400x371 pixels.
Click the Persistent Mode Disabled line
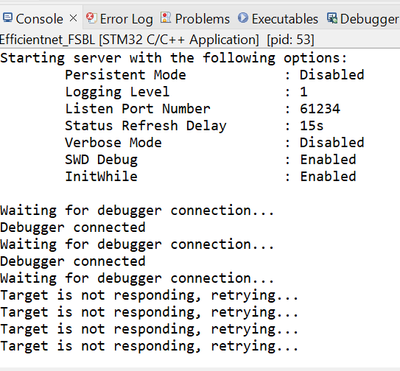[215, 75]
